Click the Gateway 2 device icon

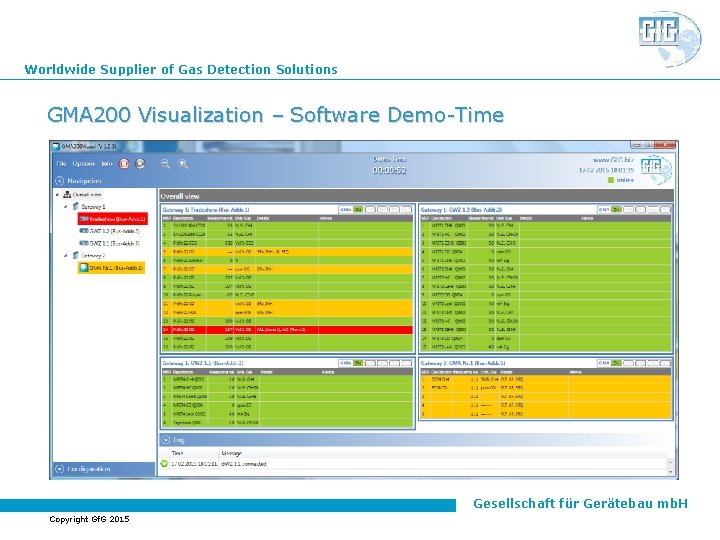[76, 255]
